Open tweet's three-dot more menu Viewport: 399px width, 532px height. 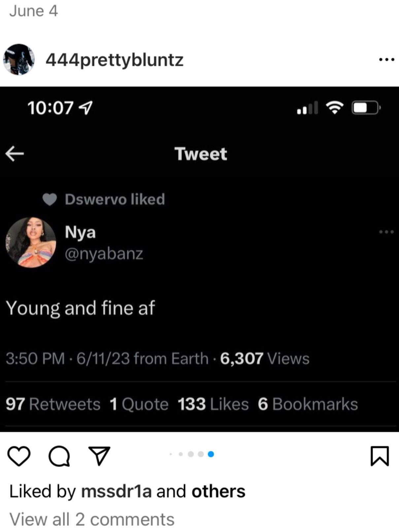(x=386, y=232)
